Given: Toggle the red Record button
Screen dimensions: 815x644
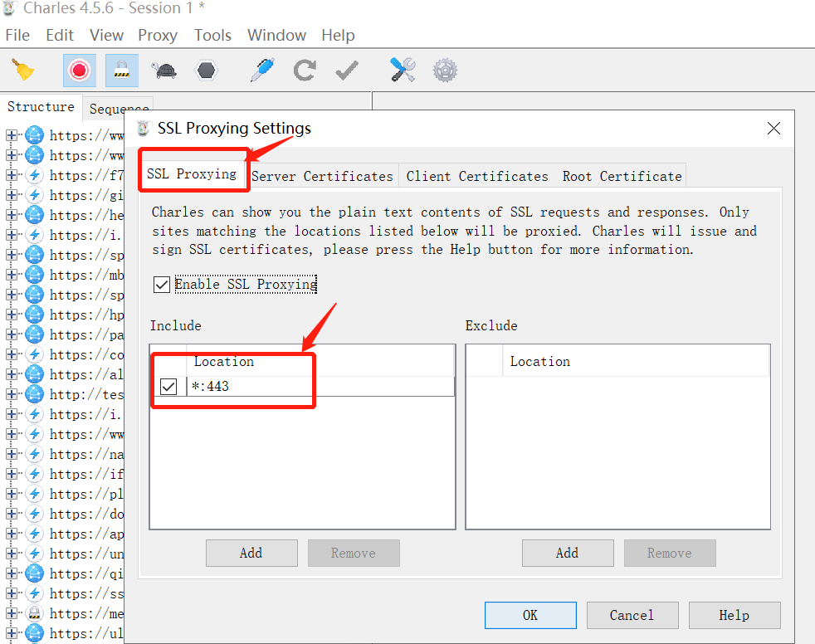Looking at the screenshot, I should (x=80, y=71).
